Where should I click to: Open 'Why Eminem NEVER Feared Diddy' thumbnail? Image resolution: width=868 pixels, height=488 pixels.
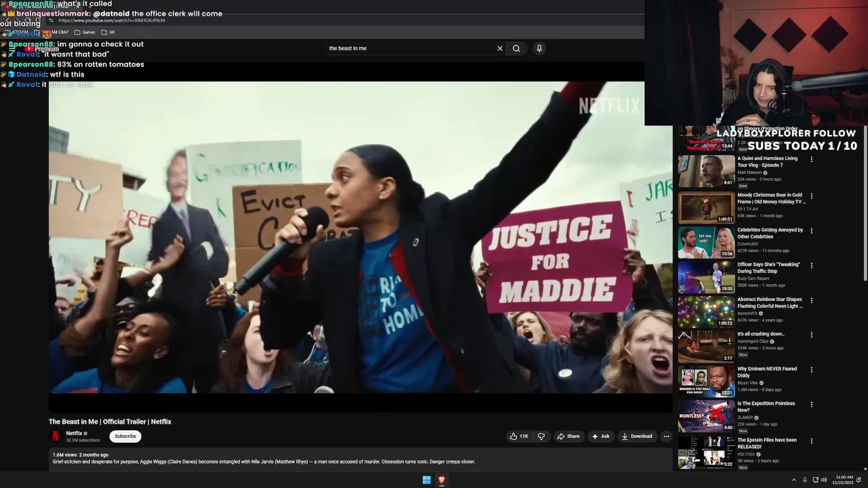[706, 382]
